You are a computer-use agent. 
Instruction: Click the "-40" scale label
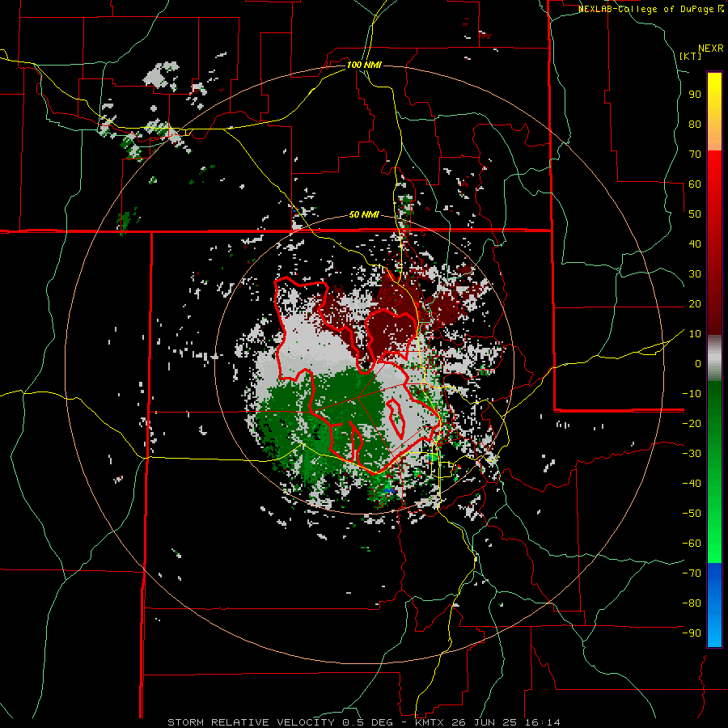(x=692, y=484)
